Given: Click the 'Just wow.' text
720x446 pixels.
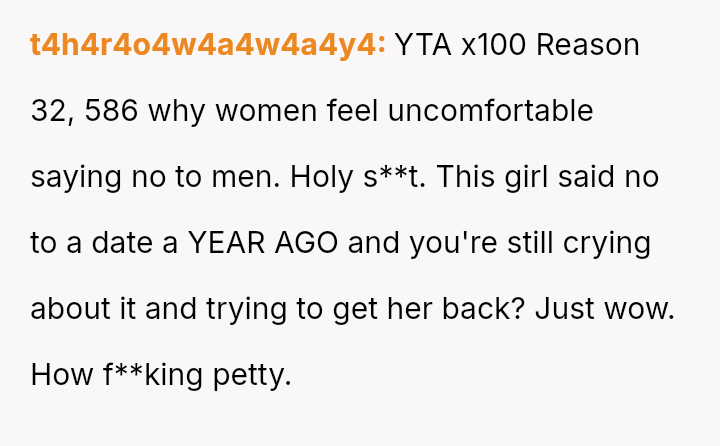Looking at the screenshot, I should 604,309.
